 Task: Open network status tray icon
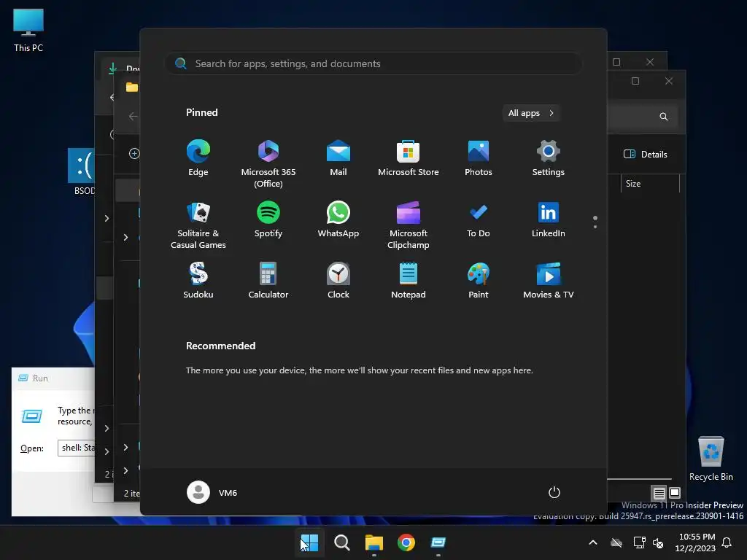[x=639, y=542]
